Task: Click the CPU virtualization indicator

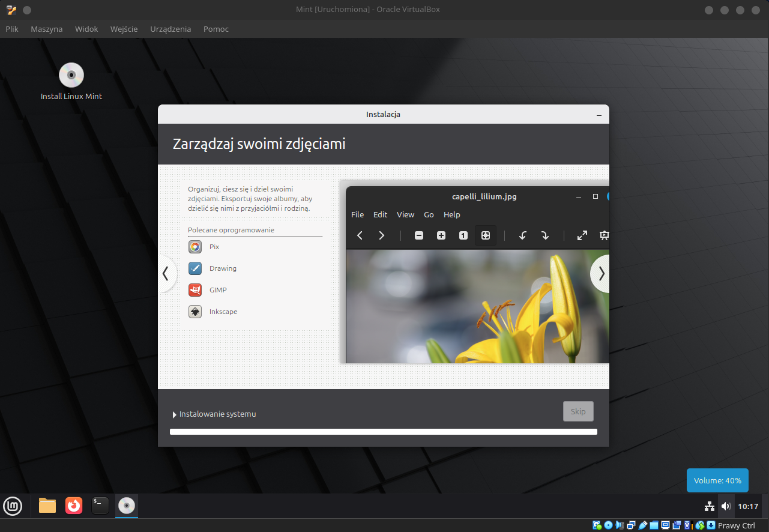Action: (689, 525)
